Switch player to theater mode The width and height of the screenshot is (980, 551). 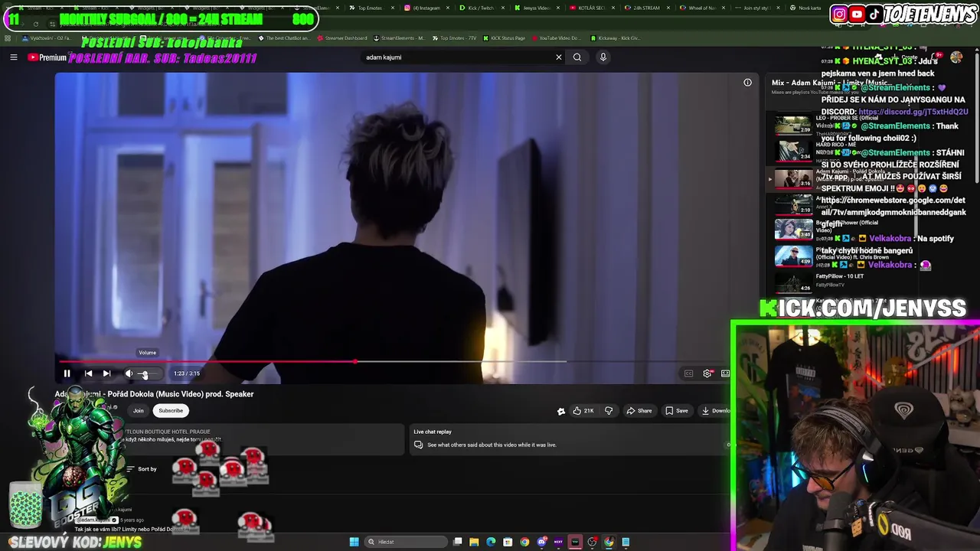725,373
